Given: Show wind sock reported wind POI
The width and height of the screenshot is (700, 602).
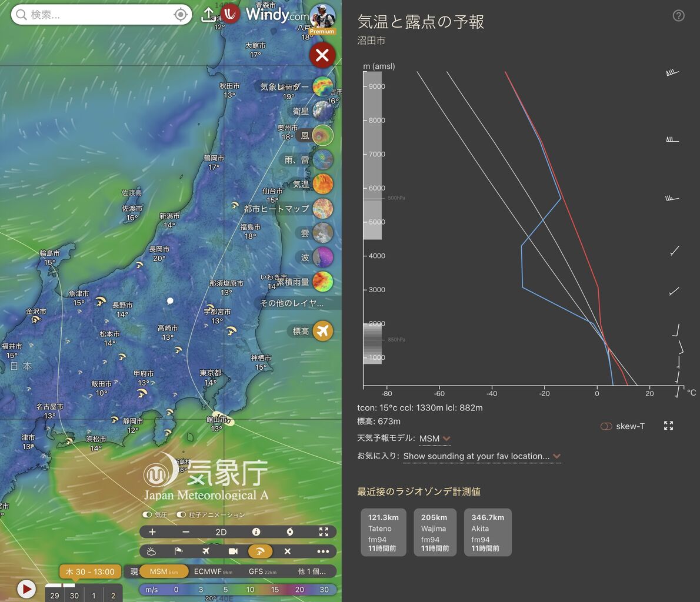Looking at the screenshot, I should pyautogui.click(x=178, y=551).
